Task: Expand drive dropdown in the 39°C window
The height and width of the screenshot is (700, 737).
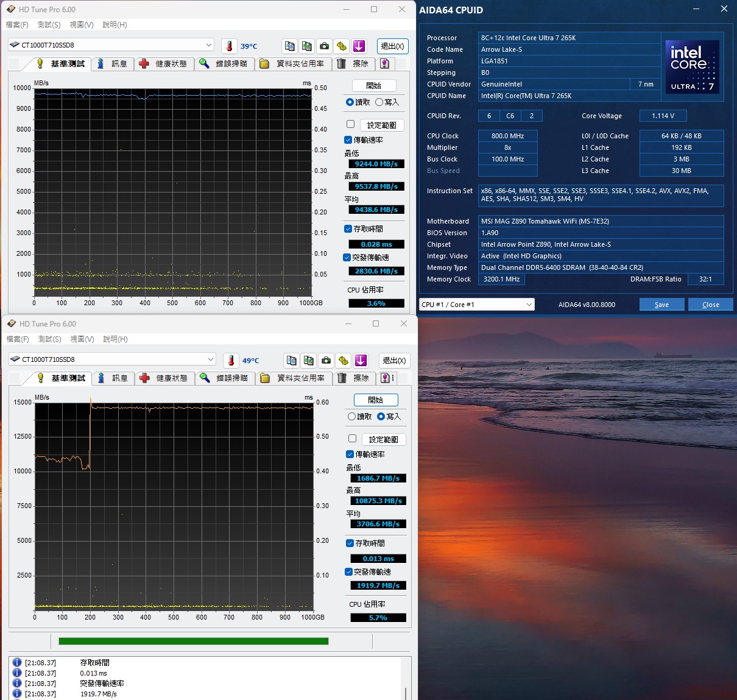Action: [x=208, y=45]
